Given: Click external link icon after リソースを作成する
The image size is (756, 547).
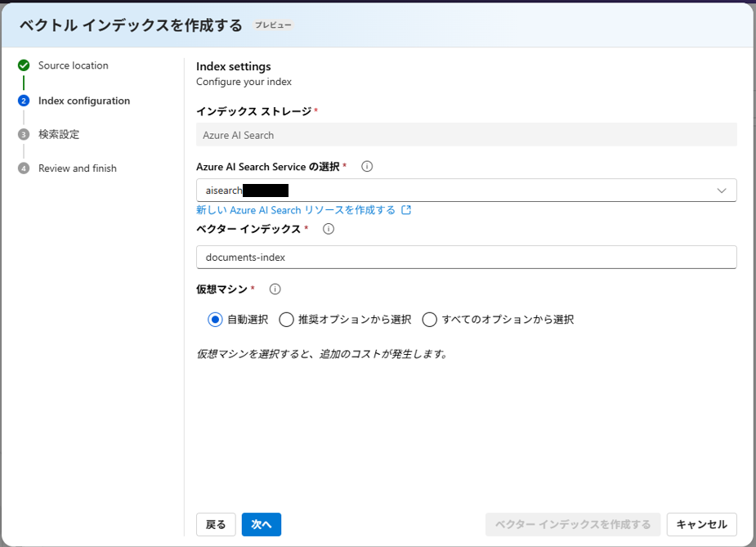Looking at the screenshot, I should [406, 210].
